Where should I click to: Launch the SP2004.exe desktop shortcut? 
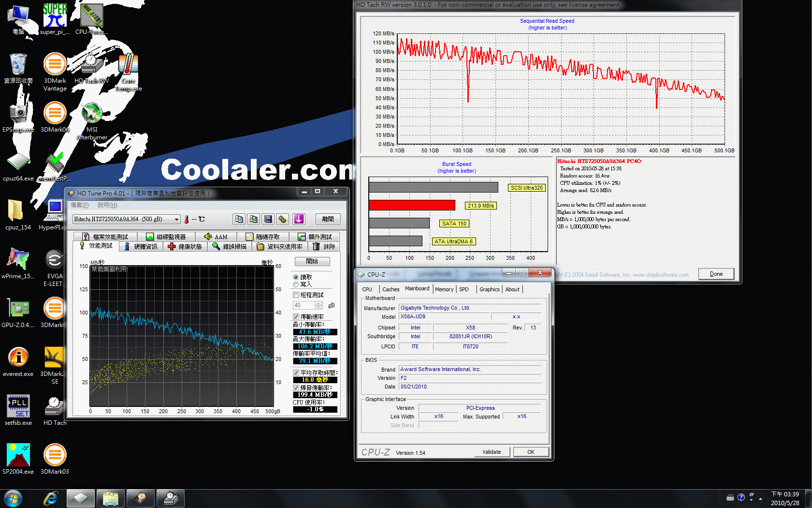click(x=18, y=459)
